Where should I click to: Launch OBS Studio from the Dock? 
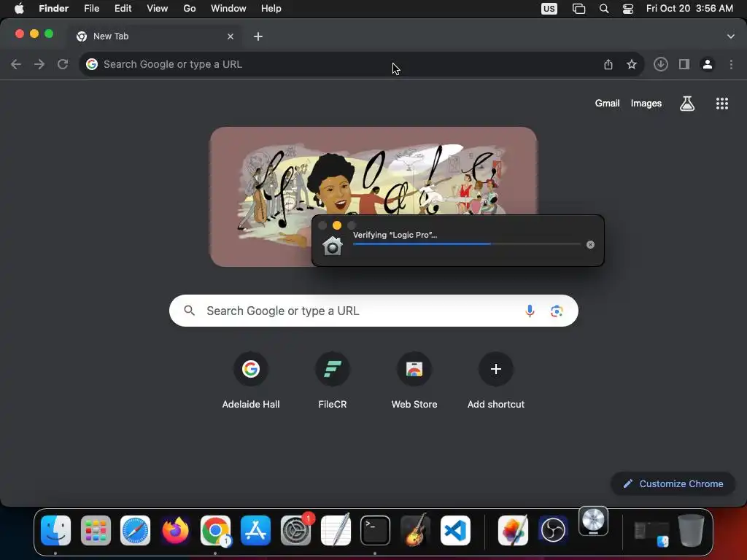[553, 530]
